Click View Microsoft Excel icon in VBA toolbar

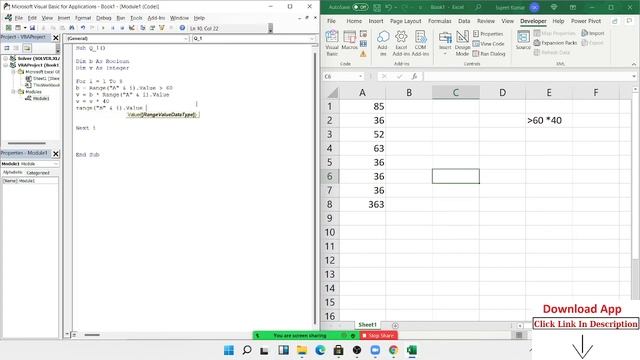pyautogui.click(x=8, y=28)
